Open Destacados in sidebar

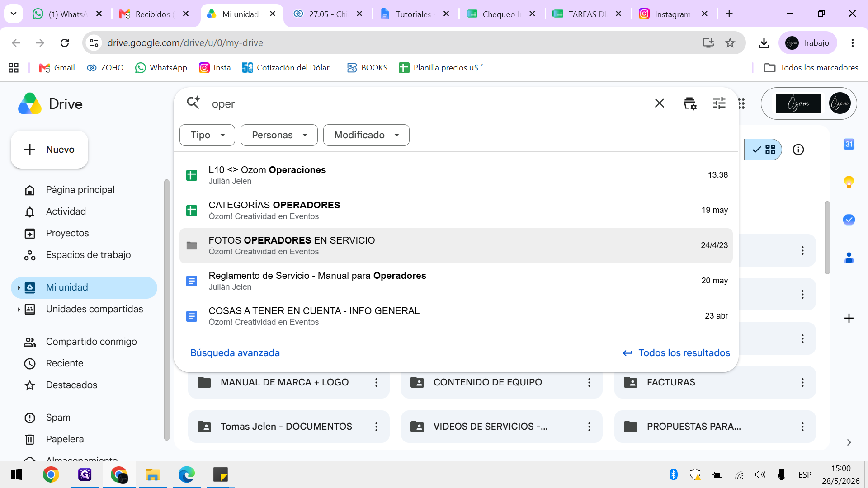[84, 385]
